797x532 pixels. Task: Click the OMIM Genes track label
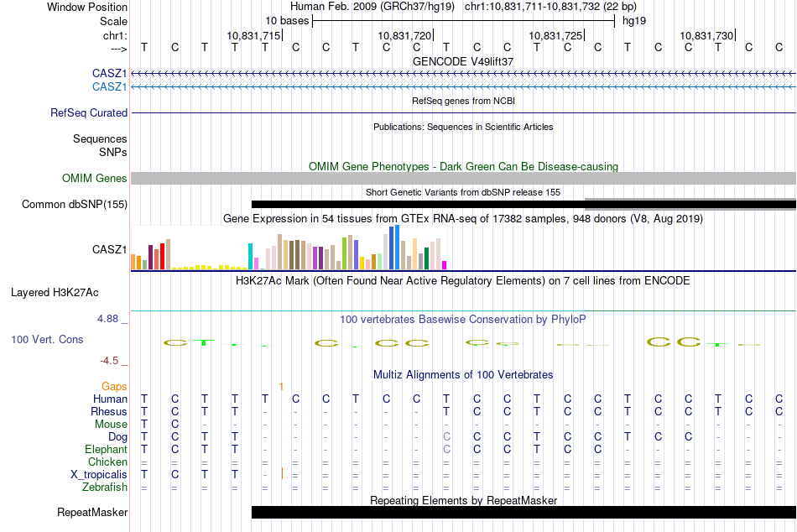(94, 178)
